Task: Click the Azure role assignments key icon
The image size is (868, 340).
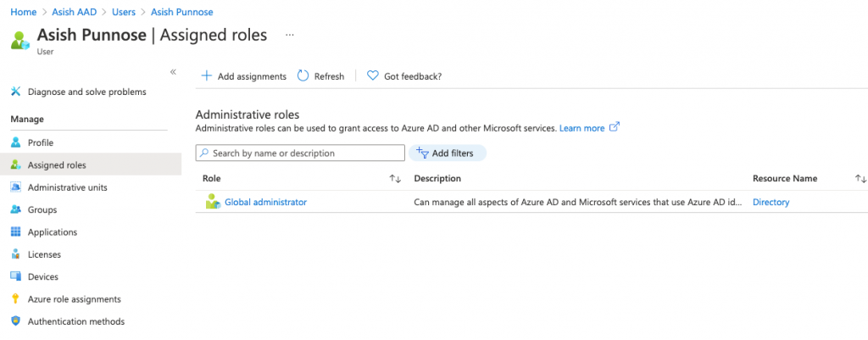Action: 15,299
